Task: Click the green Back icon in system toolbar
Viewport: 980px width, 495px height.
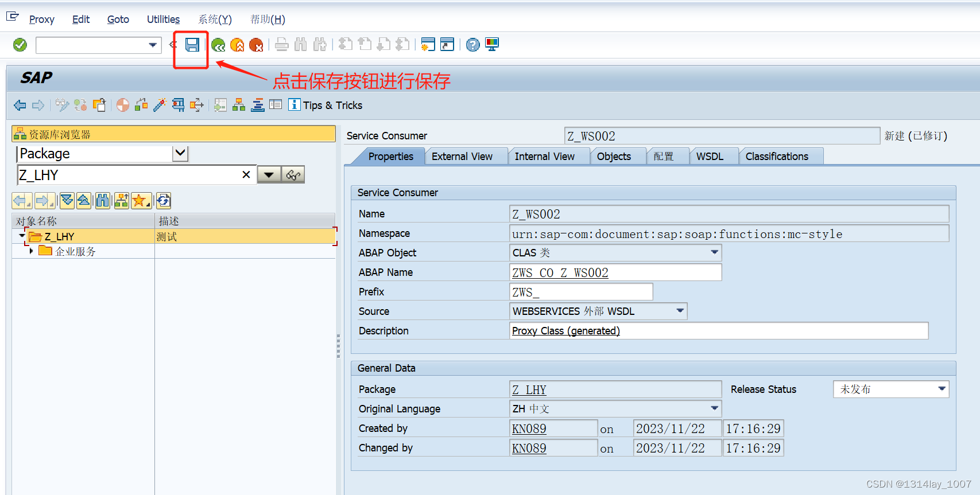Action: pos(218,45)
